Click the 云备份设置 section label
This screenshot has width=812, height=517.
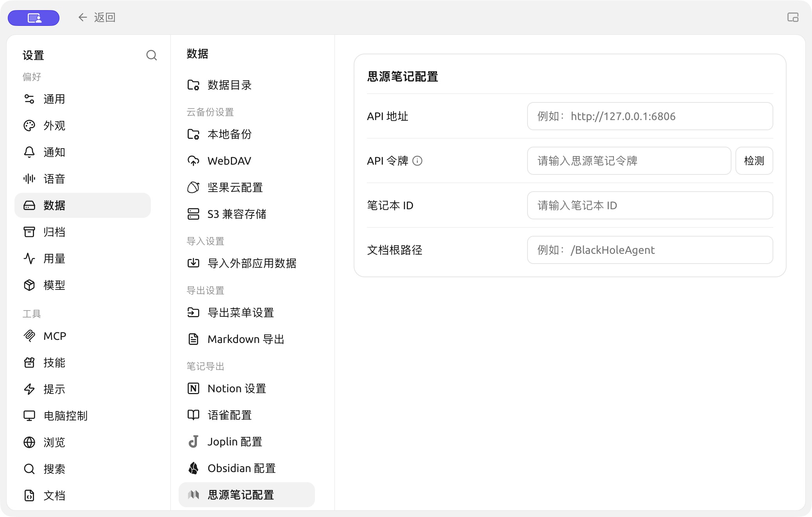210,112
